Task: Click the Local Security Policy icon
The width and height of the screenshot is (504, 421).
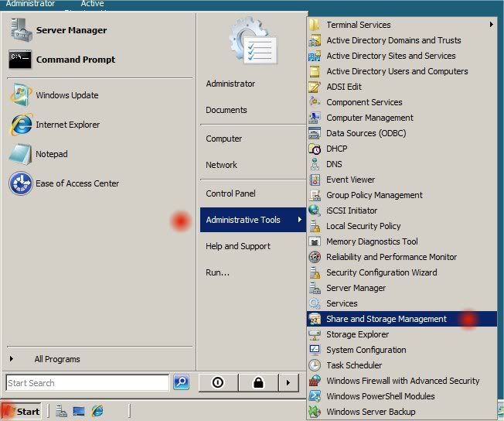Action: coord(315,226)
